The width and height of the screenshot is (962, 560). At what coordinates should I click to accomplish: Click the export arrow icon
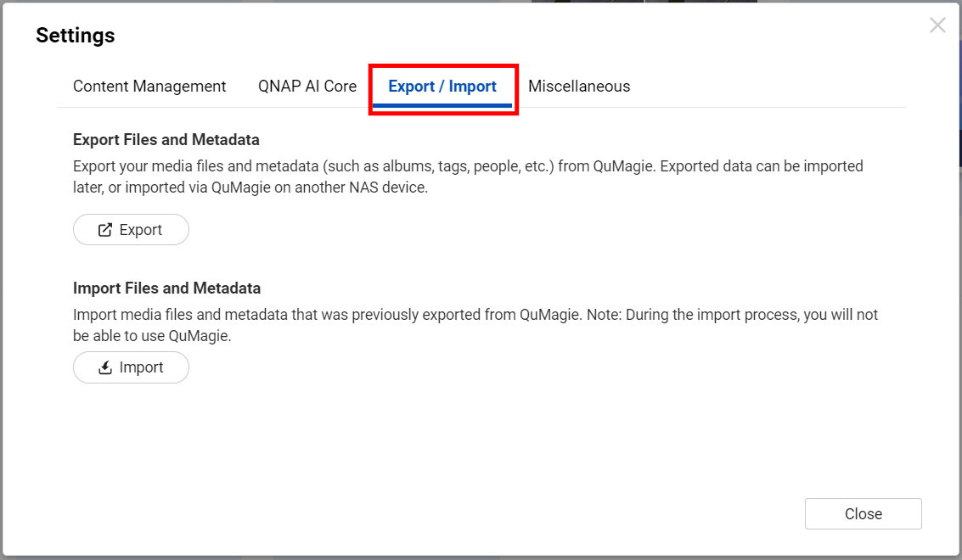[105, 230]
